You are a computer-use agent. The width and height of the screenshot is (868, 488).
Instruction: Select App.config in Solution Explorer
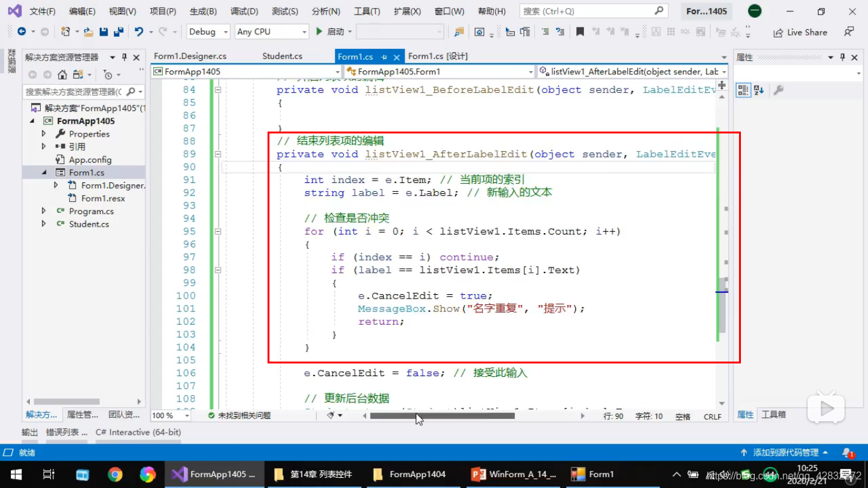[90, 159]
